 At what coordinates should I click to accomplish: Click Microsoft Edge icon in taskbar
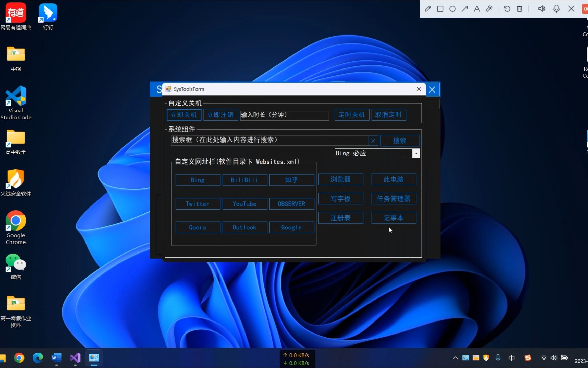pyautogui.click(x=38, y=358)
